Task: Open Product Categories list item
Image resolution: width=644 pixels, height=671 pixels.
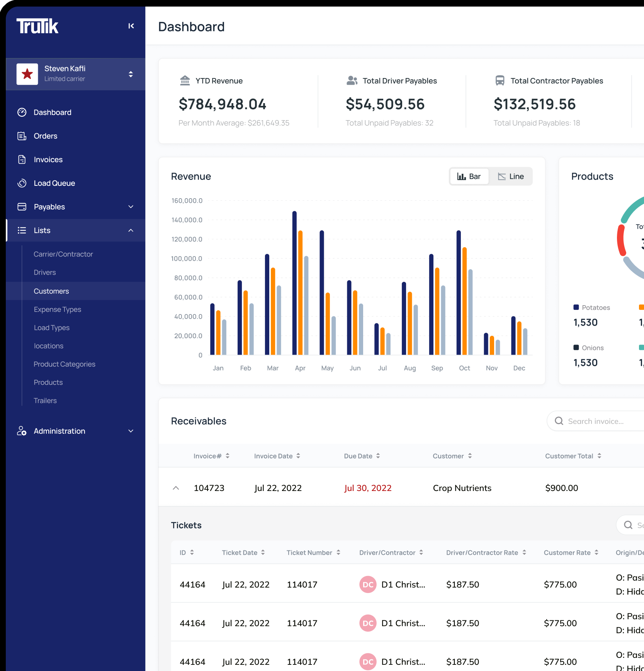Action: (65, 364)
